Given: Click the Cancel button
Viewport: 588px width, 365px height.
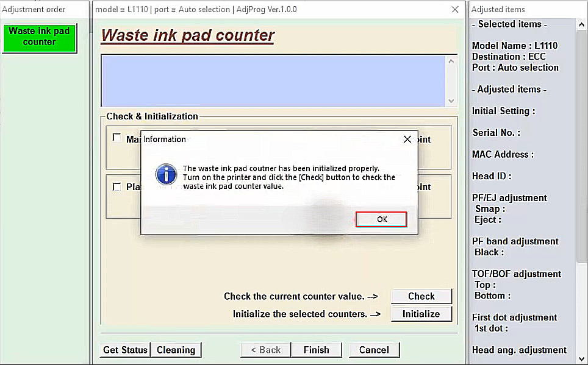Looking at the screenshot, I should pos(374,350).
